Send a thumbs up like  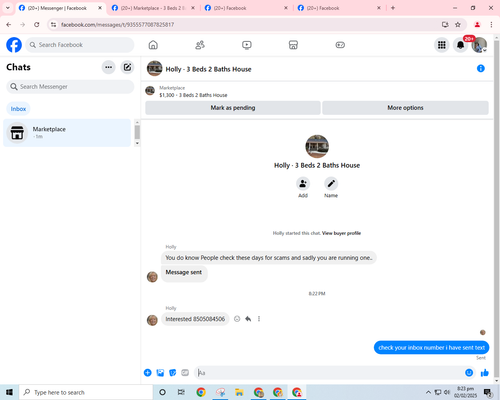(x=485, y=373)
